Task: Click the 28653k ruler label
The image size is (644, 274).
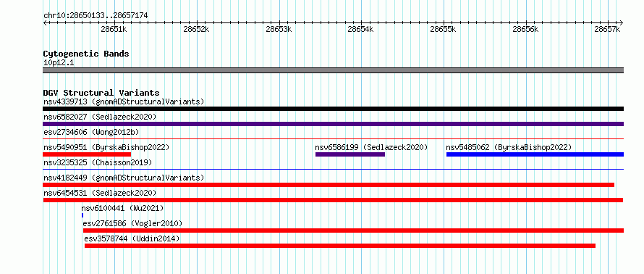Action: coord(279,30)
